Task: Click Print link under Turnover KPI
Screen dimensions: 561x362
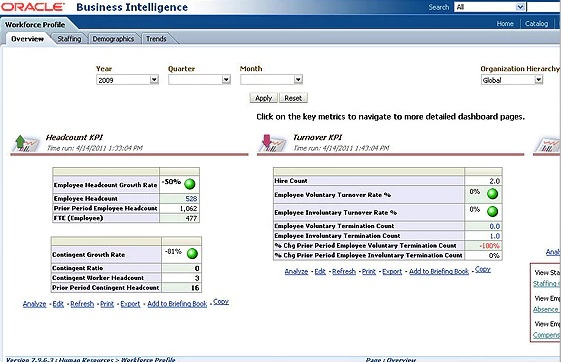Action: coord(369,272)
